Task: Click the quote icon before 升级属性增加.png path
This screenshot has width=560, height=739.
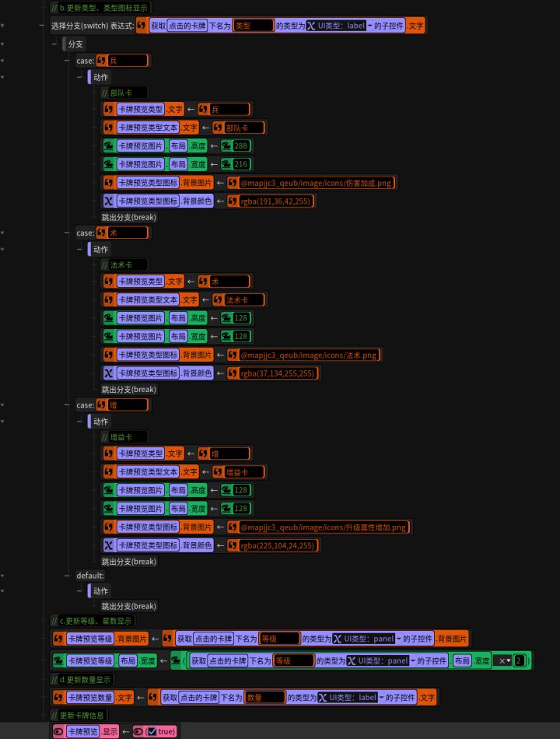Action: tap(233, 527)
